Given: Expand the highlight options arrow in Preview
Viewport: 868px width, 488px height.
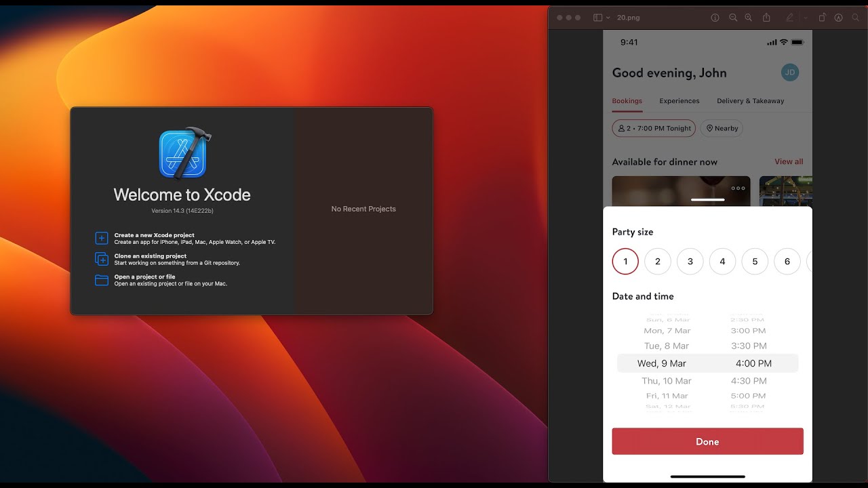Looking at the screenshot, I should [x=805, y=18].
